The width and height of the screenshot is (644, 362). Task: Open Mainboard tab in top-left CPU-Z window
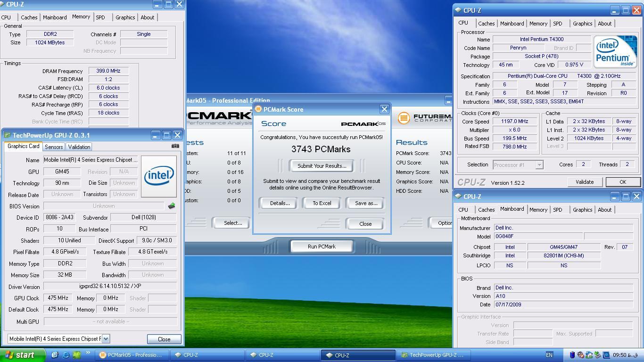coord(55,17)
